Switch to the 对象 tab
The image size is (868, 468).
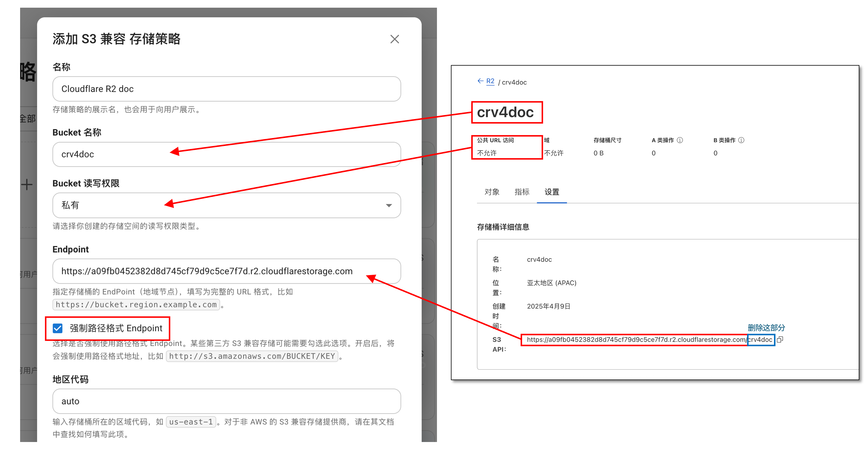(x=492, y=192)
